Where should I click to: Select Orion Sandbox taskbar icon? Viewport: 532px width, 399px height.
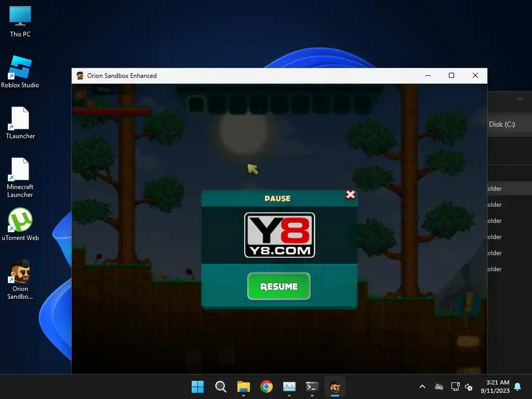pyautogui.click(x=335, y=387)
